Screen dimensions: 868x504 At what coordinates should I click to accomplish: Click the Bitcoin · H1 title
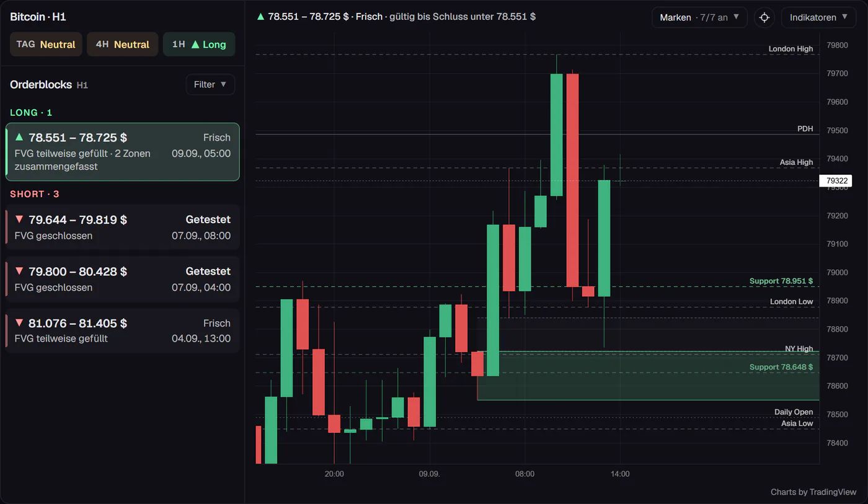click(38, 17)
